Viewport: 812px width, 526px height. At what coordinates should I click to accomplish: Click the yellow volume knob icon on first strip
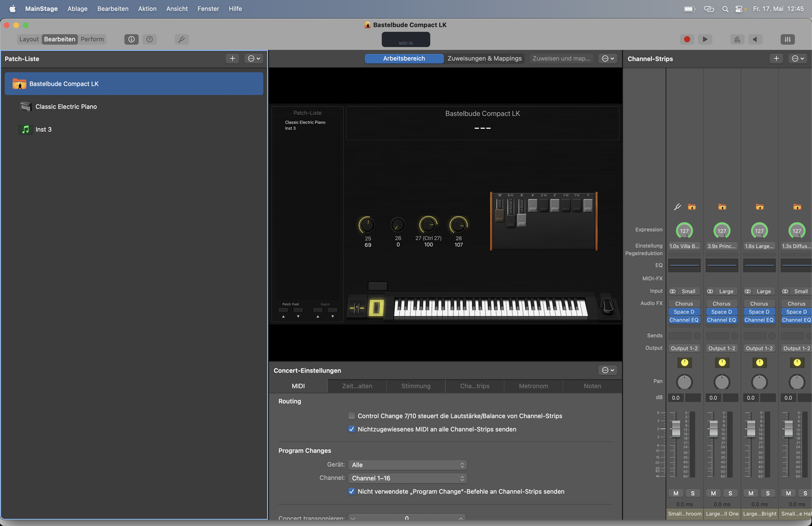click(x=684, y=363)
